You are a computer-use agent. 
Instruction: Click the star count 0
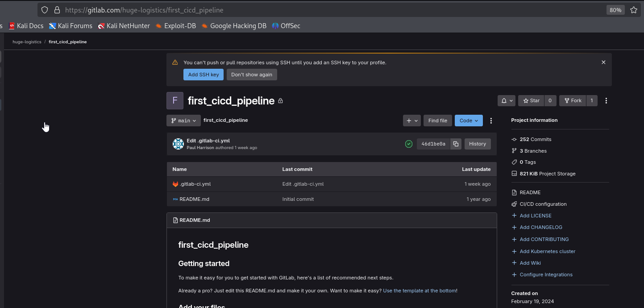tap(550, 101)
